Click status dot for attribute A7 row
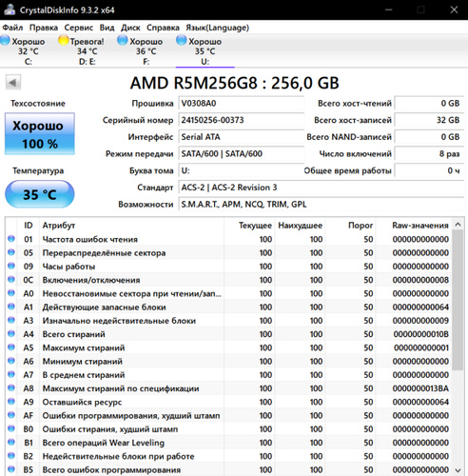This screenshot has width=468, height=476. click(11, 374)
